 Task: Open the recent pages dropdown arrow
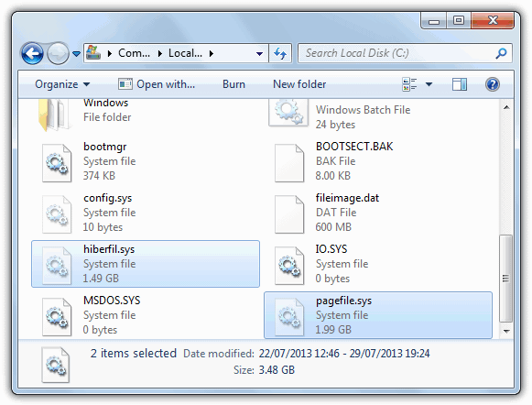(x=76, y=54)
